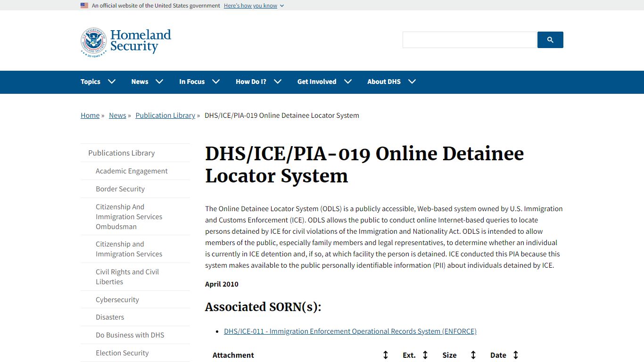Open the Homeland Security logo homepage link
The height and width of the screenshot is (362, 644).
(x=126, y=42)
